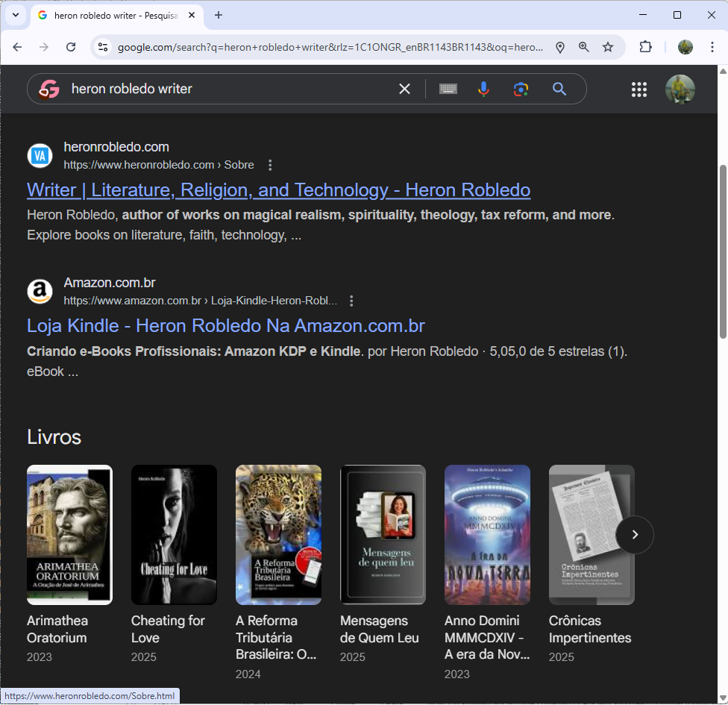Open the Google account avatar on page
728x705 pixels.
click(x=680, y=90)
